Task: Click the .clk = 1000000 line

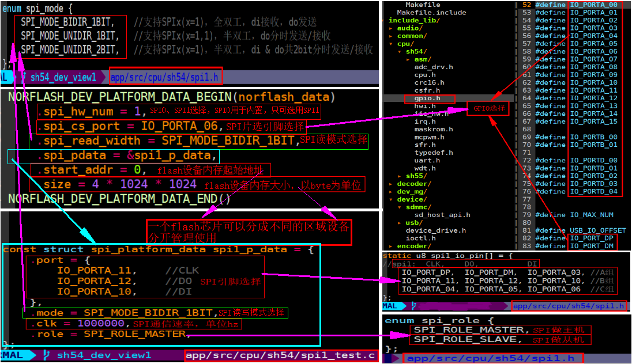Action: [x=80, y=323]
